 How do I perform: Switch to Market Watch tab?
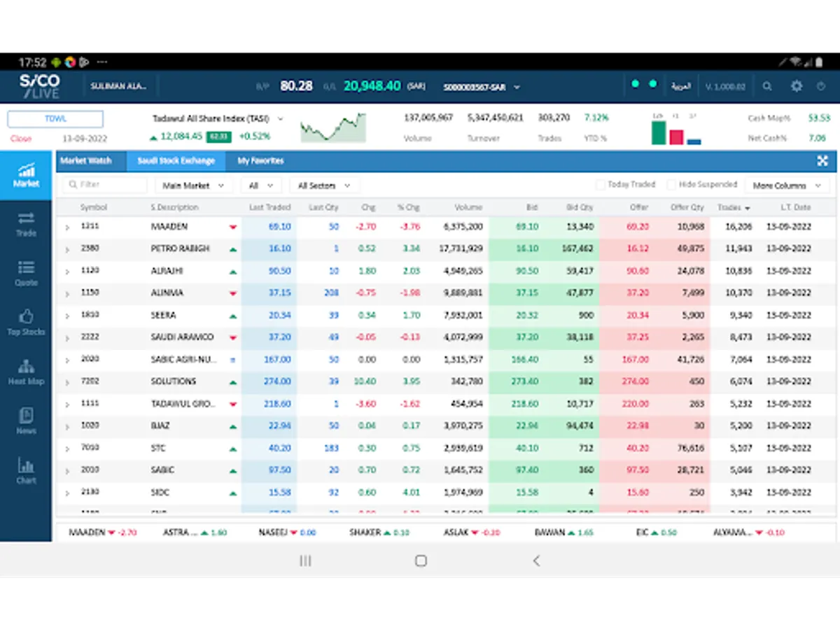[x=86, y=161]
